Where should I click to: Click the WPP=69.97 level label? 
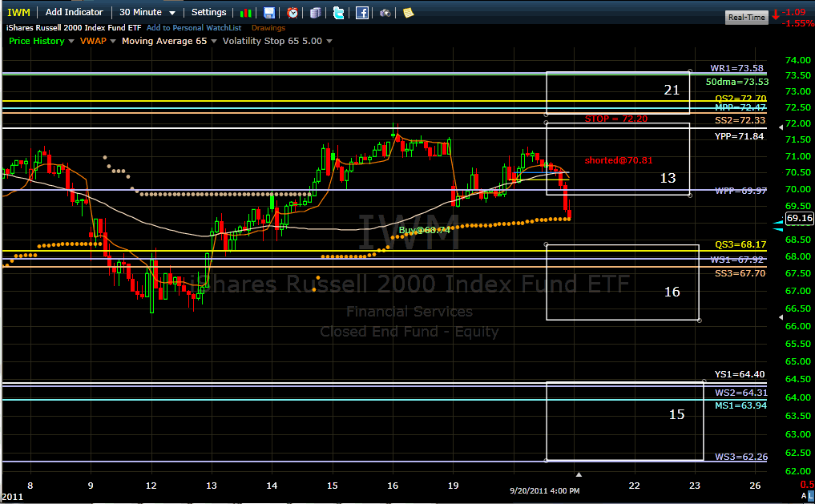pyautogui.click(x=740, y=190)
